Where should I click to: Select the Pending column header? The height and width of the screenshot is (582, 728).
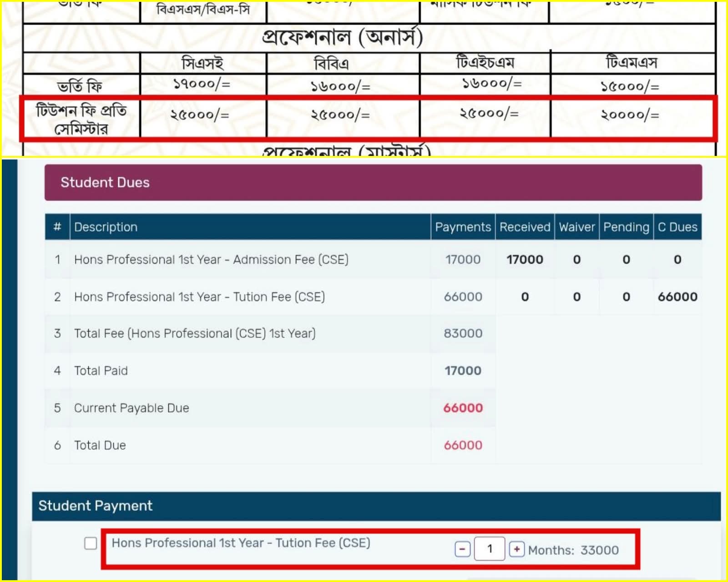pyautogui.click(x=626, y=227)
